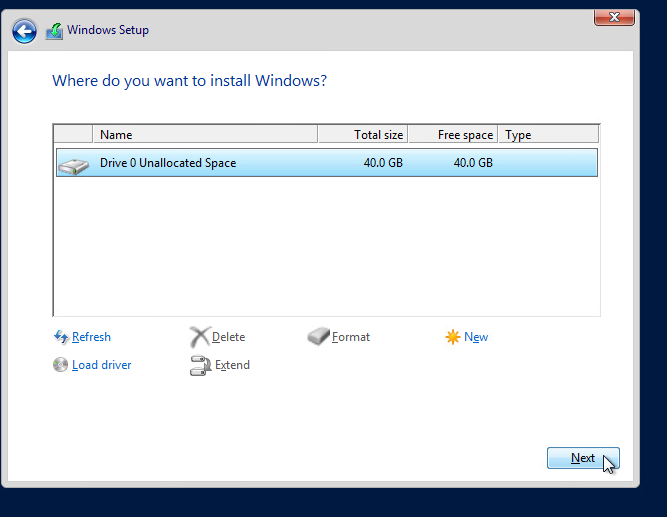This screenshot has width=667, height=517.
Task: Click the 40.0 GB free space value
Action: point(473,163)
